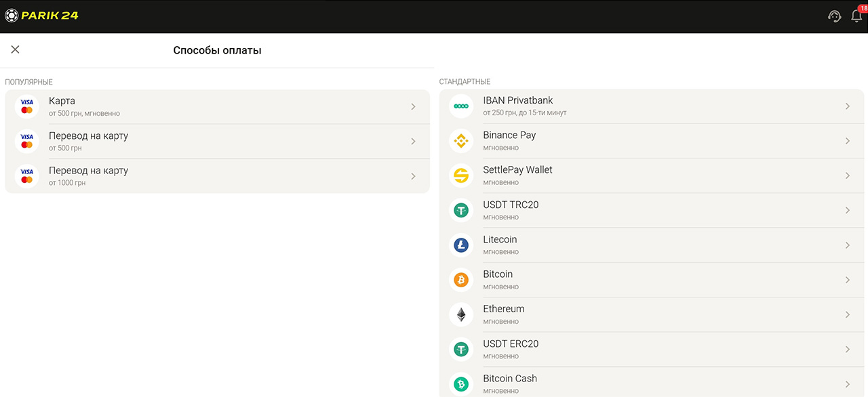
Task: Select the Карта payment method label
Action: 62,101
